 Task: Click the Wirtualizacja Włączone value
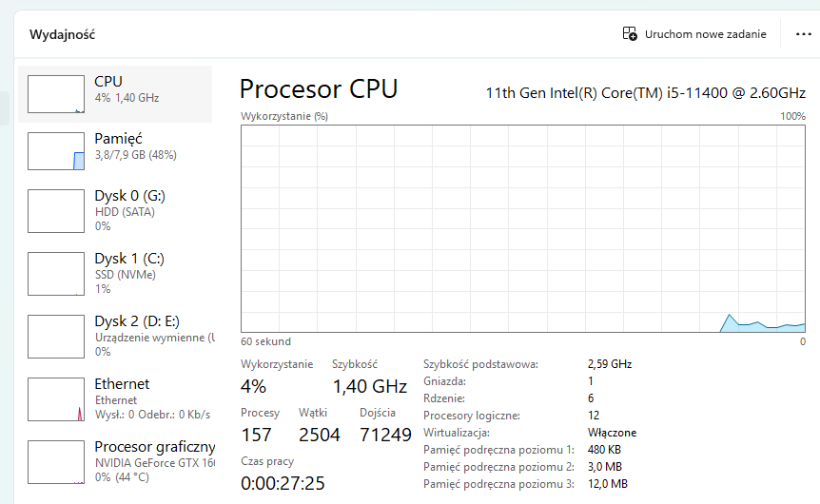coord(612,433)
